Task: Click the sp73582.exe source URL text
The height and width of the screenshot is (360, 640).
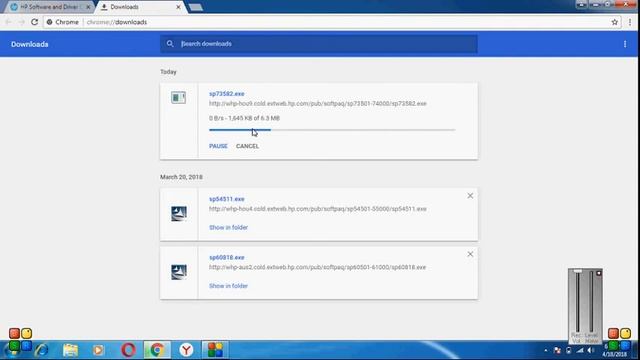Action: (318, 104)
